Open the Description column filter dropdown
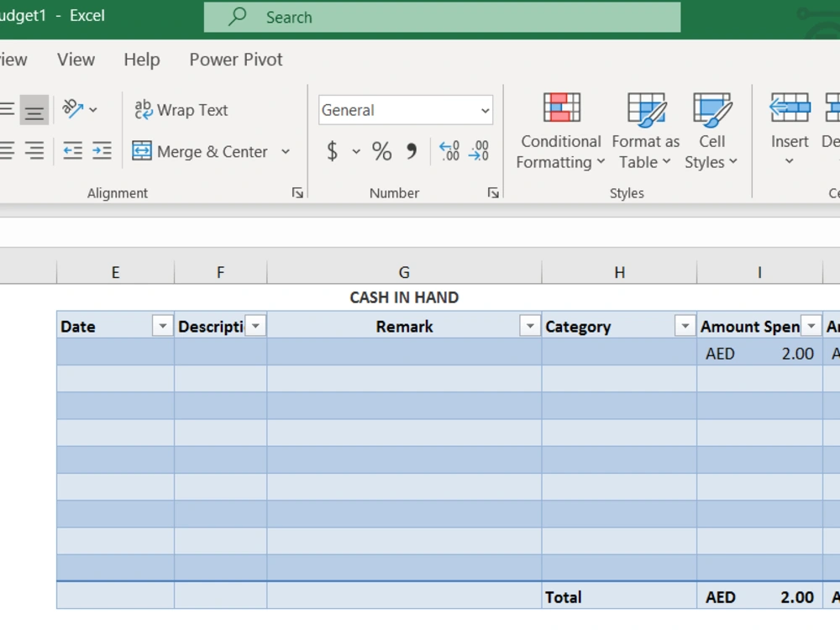Screen dimensions: 840x630 255,326
